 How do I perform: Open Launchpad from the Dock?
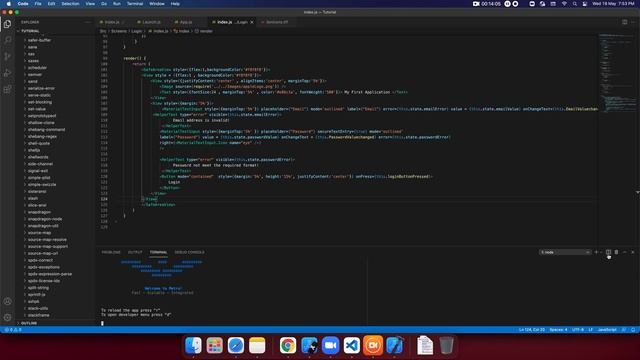214,346
